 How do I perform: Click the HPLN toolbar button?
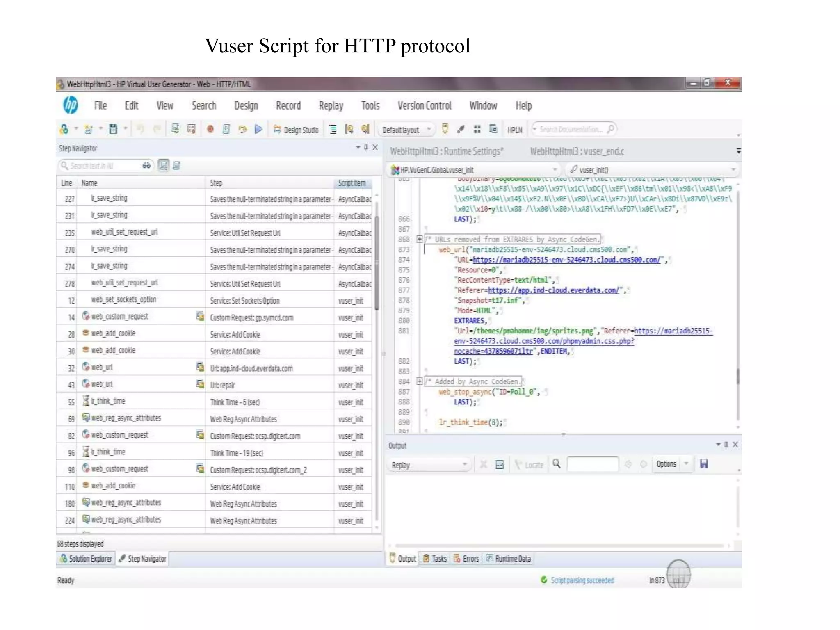tap(515, 130)
